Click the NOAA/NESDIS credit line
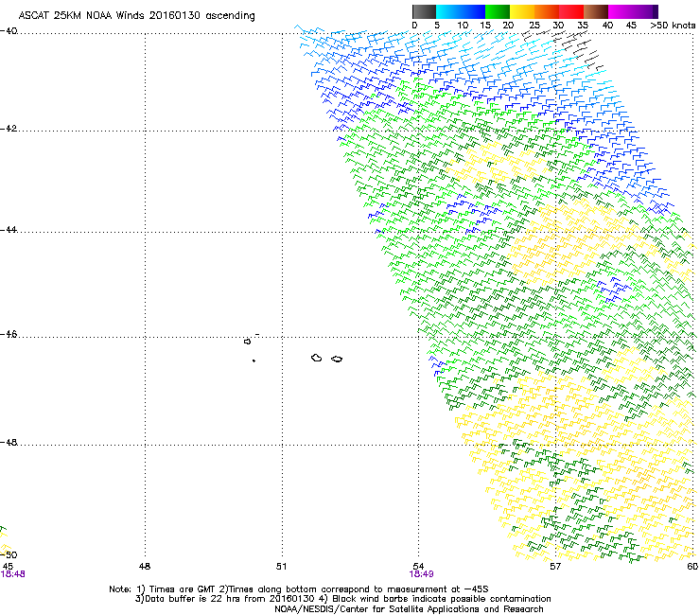 point(409,609)
